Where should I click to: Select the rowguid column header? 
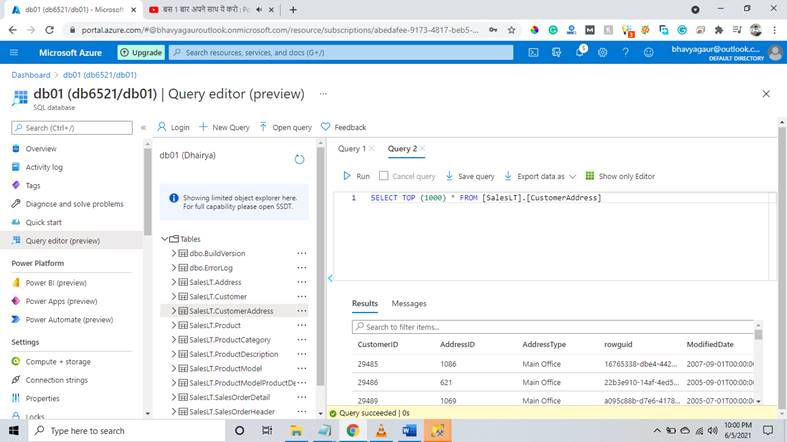click(x=618, y=345)
